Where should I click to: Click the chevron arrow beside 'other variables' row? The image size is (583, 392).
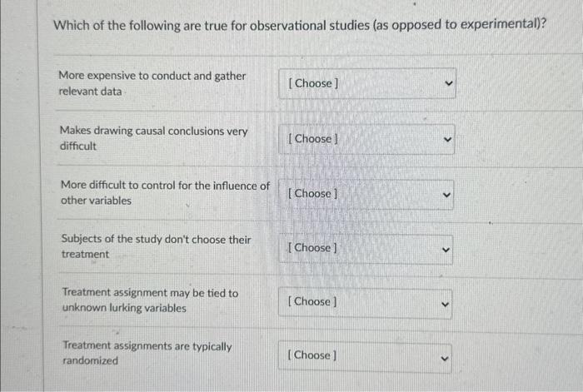(x=447, y=195)
